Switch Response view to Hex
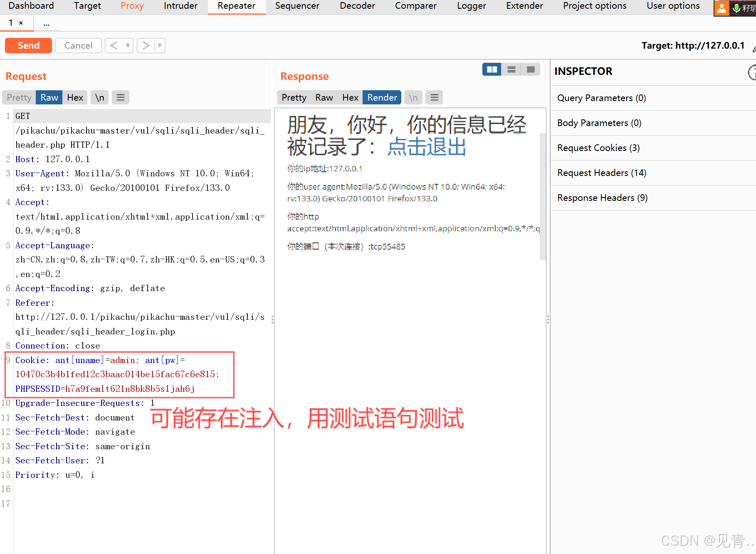756x554 pixels. point(350,97)
